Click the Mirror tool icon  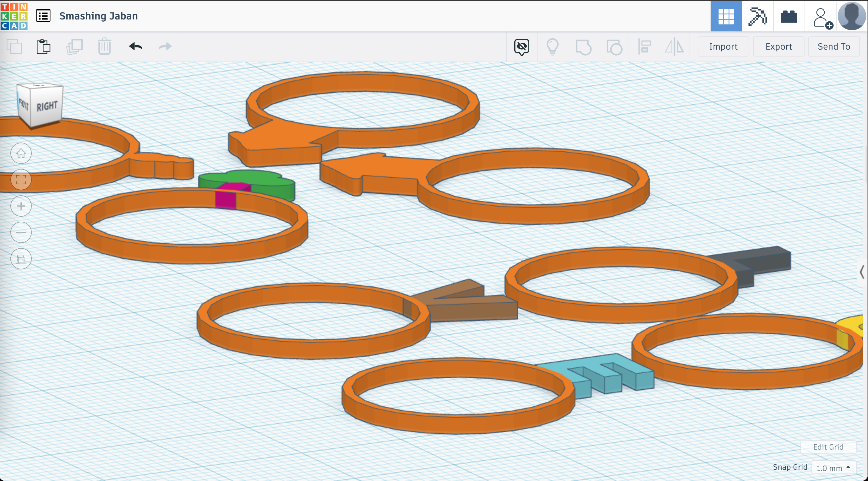pyautogui.click(x=674, y=46)
